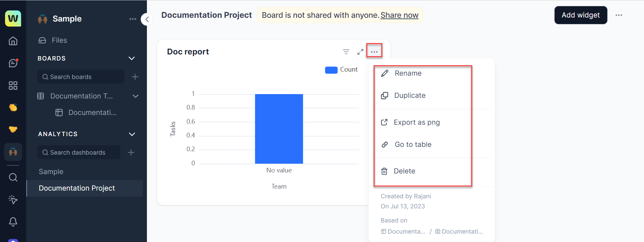Click the Share now link
The width and height of the screenshot is (644, 242).
(399, 15)
